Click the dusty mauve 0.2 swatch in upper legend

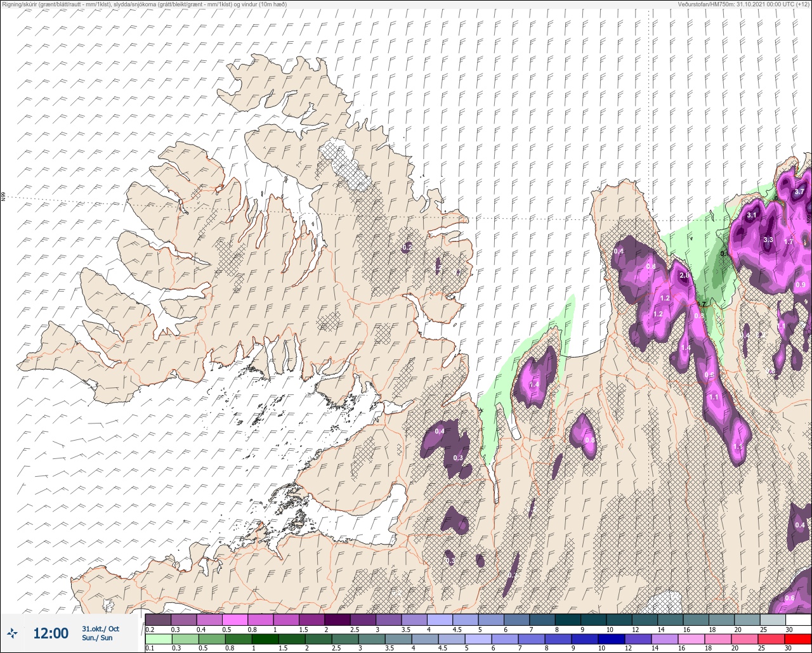tap(158, 619)
